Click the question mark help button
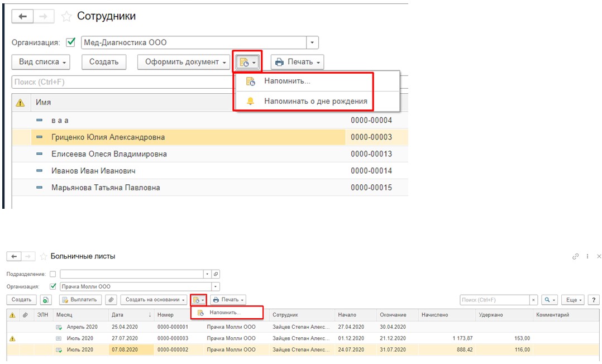This screenshot has height=364, width=602. pos(594,300)
